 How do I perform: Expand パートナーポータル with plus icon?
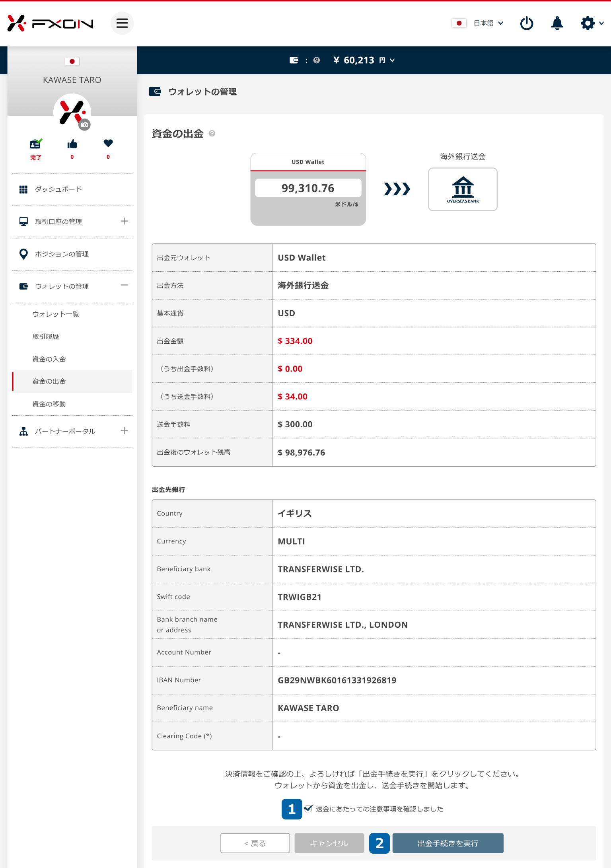pos(124,431)
